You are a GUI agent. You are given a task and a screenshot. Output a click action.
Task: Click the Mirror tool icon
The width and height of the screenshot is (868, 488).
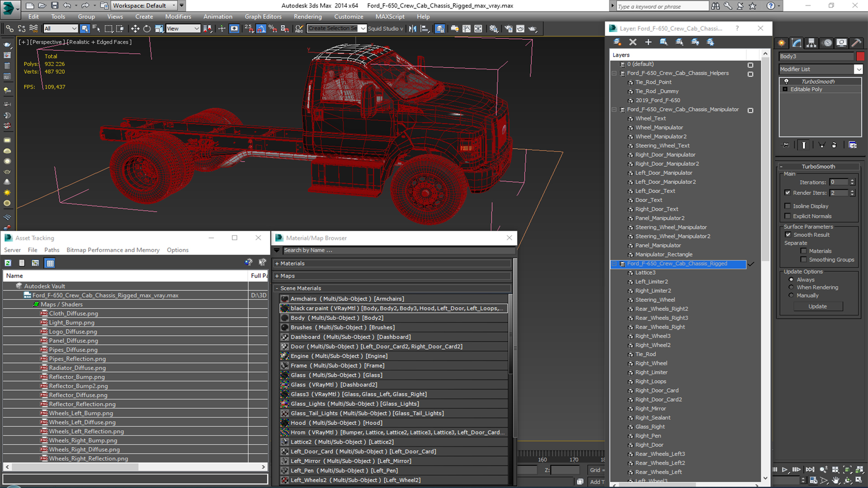click(412, 28)
